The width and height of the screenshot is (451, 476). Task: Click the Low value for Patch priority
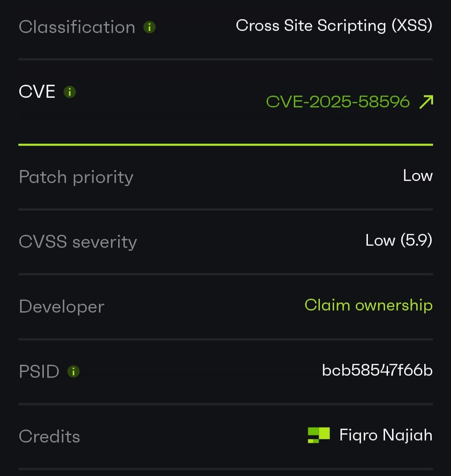(x=418, y=176)
